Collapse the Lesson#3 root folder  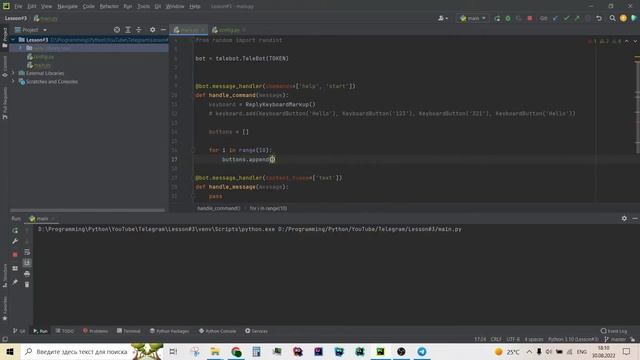click(x=13, y=40)
